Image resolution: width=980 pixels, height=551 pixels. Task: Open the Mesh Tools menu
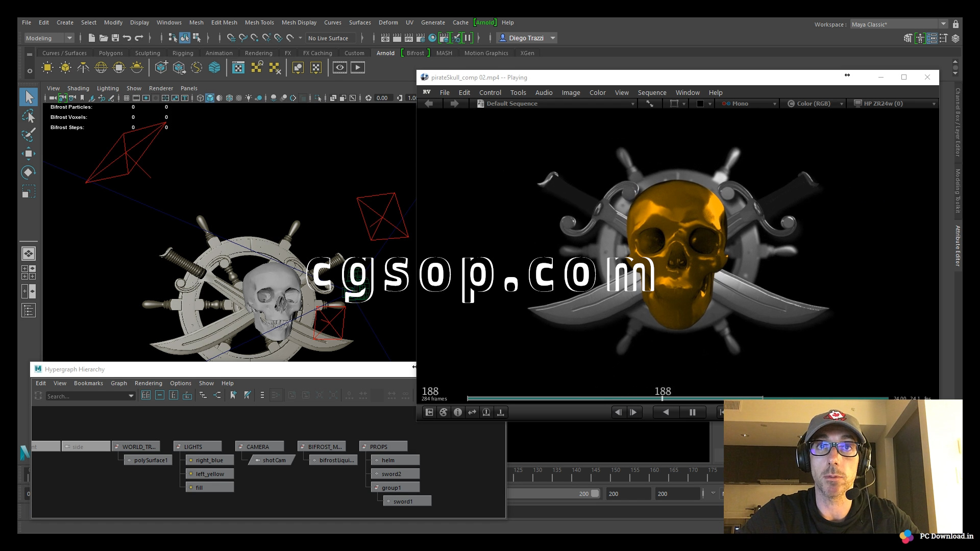259,22
